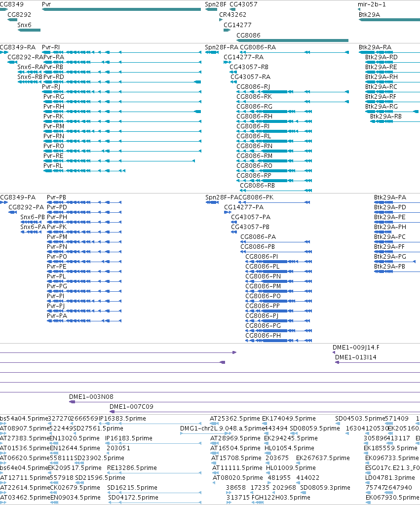The width and height of the screenshot is (420, 505).
Task: Click the CG8086-RJ transcript label
Action: pyautogui.click(x=253, y=87)
